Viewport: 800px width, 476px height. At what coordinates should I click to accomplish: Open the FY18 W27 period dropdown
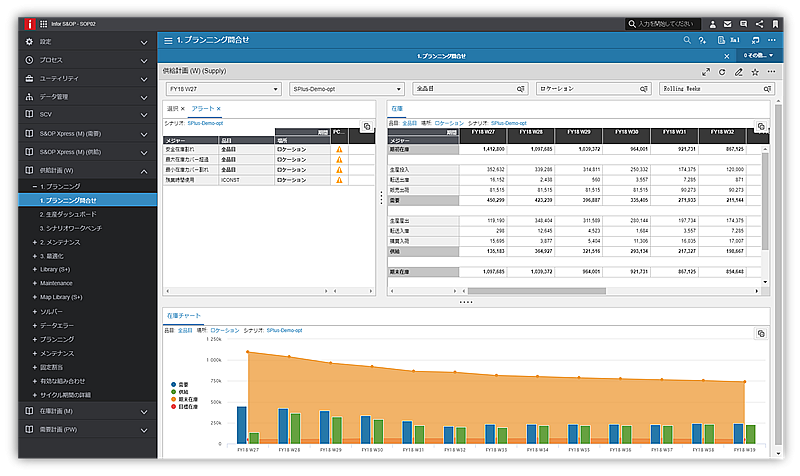[x=224, y=89]
